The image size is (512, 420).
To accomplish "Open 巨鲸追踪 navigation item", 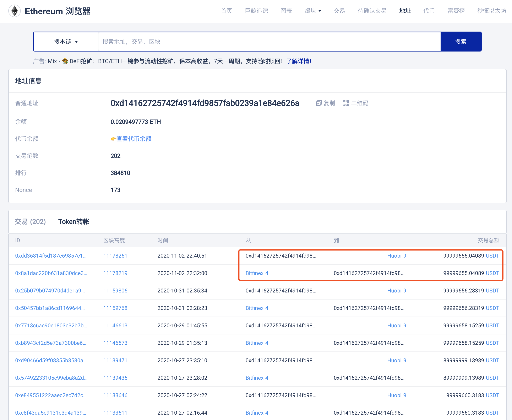I will tap(256, 11).
